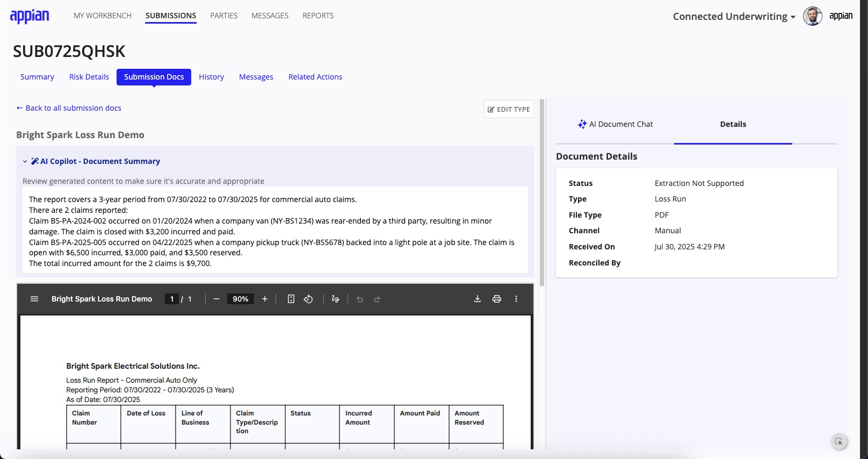The width and height of the screenshot is (868, 459).
Task: Print the PDF document
Action: pos(497,299)
